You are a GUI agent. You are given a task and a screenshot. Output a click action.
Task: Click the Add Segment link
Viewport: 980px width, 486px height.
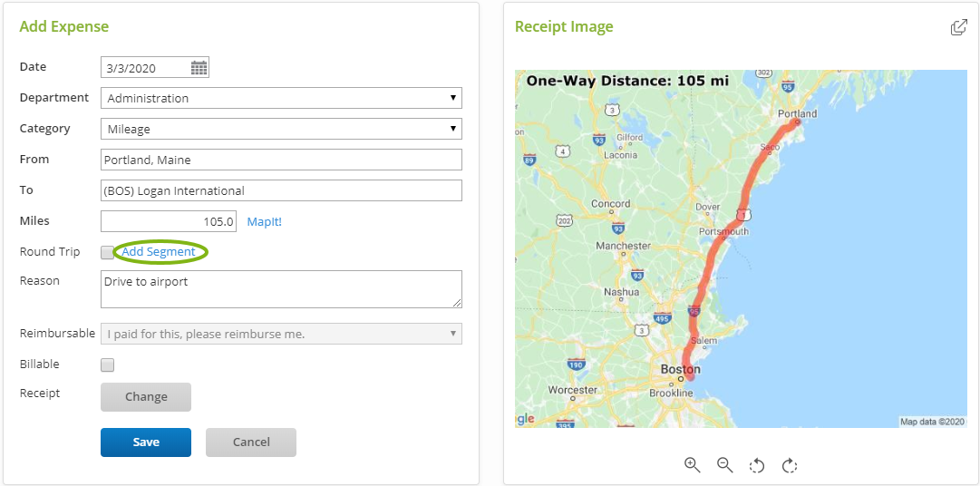click(x=159, y=252)
